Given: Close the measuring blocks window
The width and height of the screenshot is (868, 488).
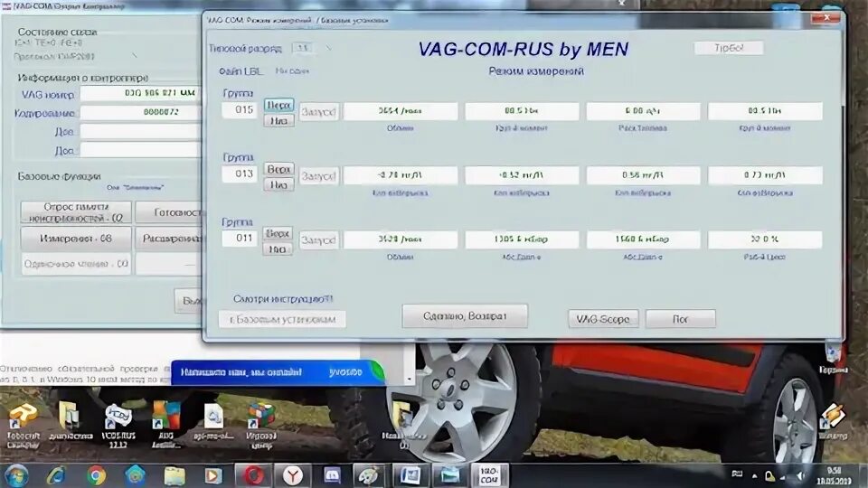Looking at the screenshot, I should (826, 18).
